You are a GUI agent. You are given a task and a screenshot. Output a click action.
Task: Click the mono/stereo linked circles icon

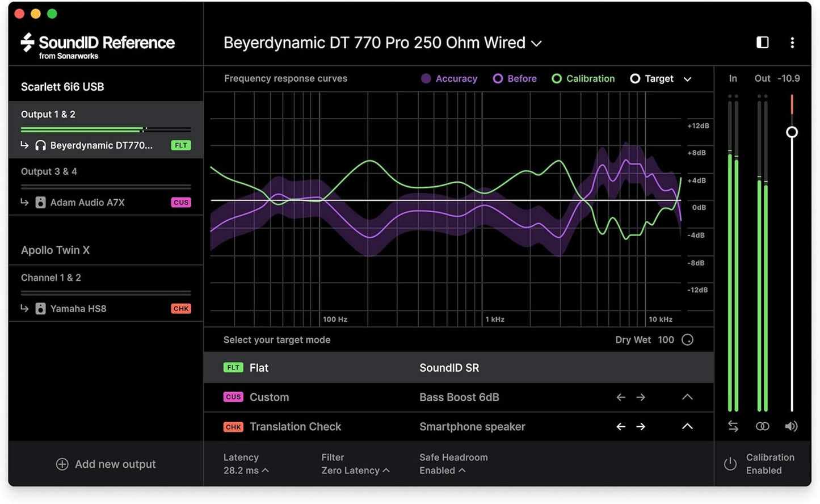pos(762,426)
